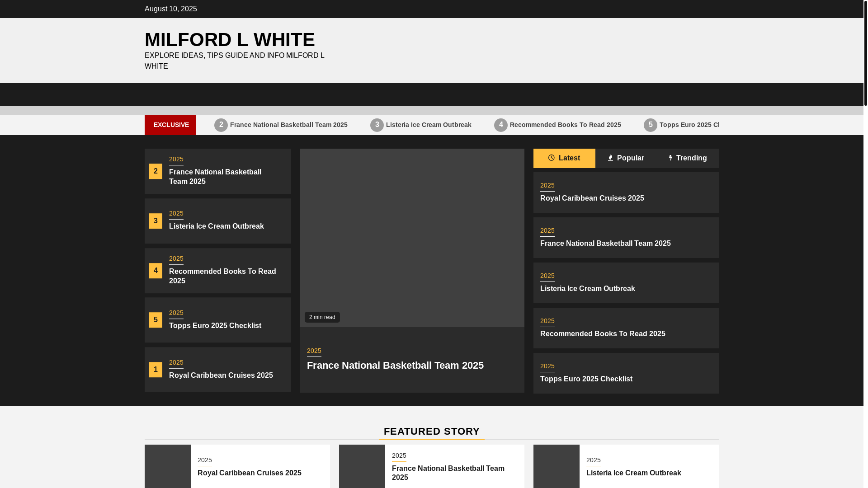The image size is (868, 488).
Task: Open Listeria Ice Cream Outbreak in left list
Action: coord(217,226)
